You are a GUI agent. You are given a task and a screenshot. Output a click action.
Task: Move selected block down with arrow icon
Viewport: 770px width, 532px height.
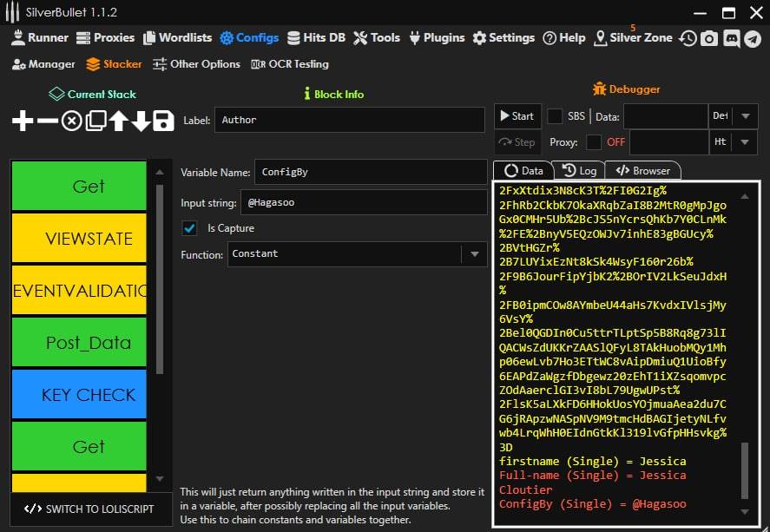coord(141,121)
